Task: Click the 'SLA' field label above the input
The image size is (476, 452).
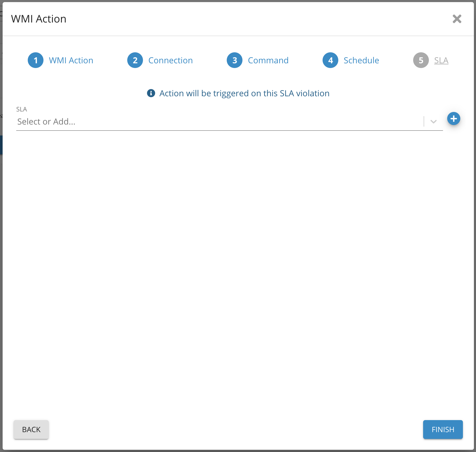Action: [x=22, y=109]
